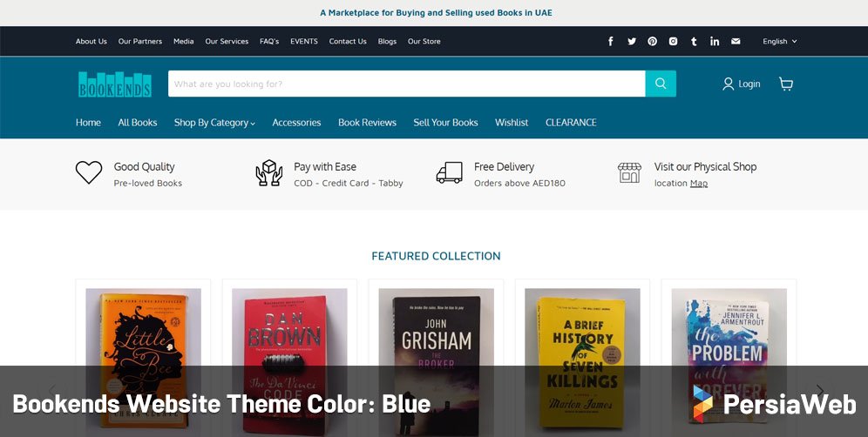This screenshot has height=437, width=868.
Task: Click the Pay with Ease heading text
Action: (x=325, y=166)
